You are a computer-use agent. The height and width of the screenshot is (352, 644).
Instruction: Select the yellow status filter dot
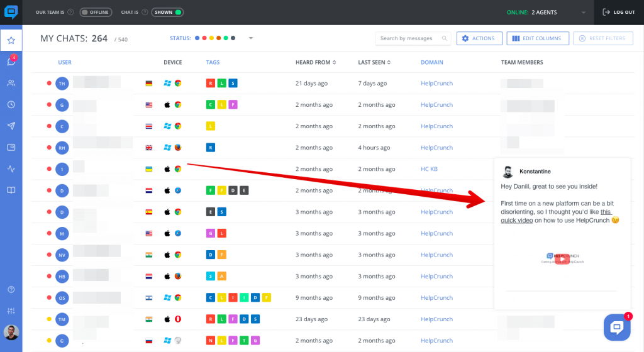click(211, 38)
